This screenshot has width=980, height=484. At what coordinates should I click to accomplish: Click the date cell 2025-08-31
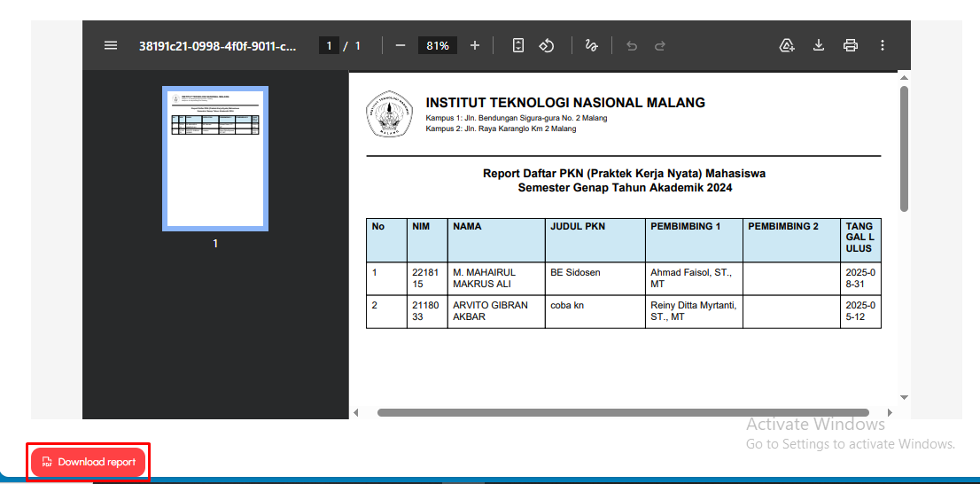click(x=862, y=278)
